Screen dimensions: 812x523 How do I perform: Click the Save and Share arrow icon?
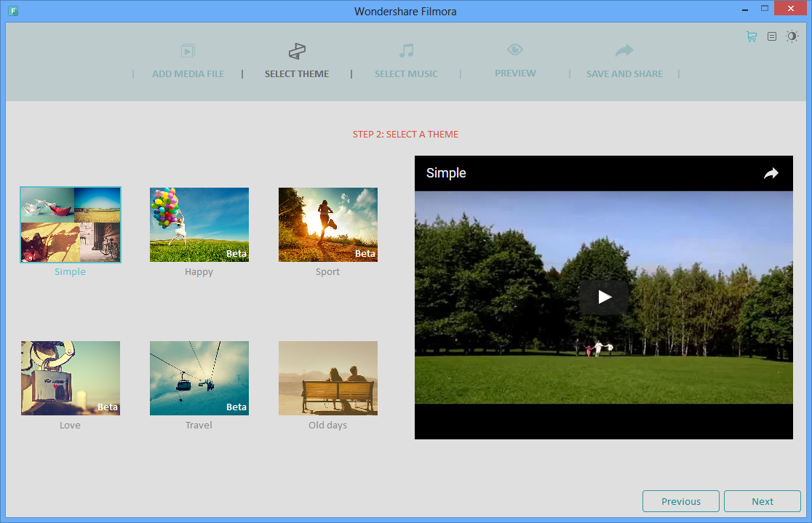click(624, 49)
